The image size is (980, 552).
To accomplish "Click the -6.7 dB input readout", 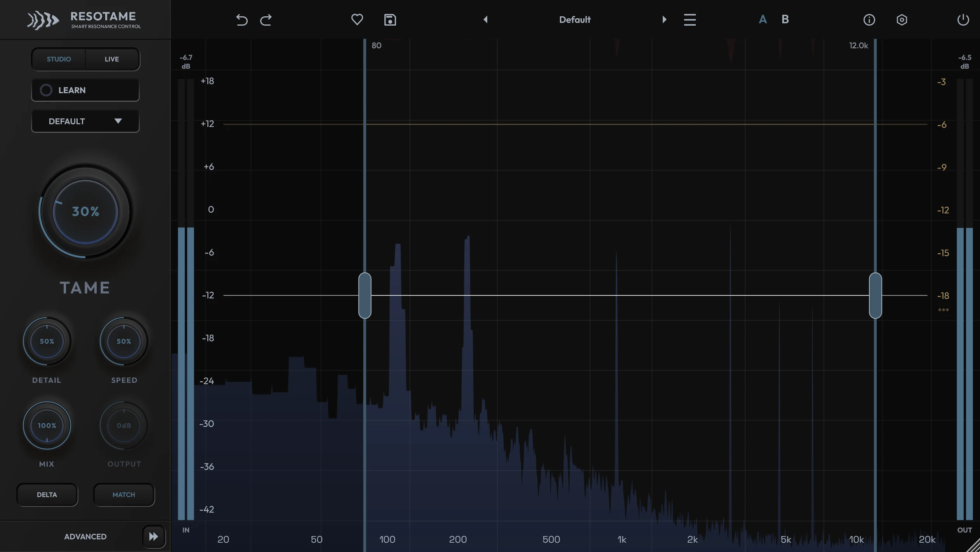I will [186, 62].
